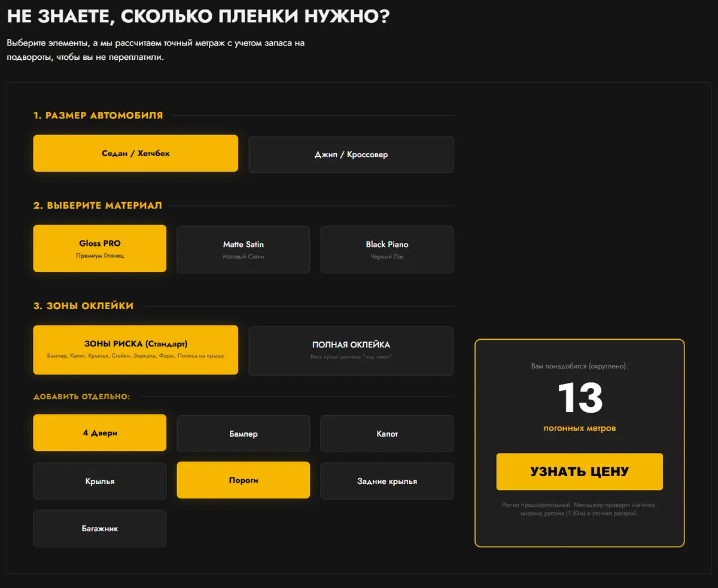Select the Седан / Хетчбек car size
The height and width of the screenshot is (588, 718).
(x=135, y=153)
